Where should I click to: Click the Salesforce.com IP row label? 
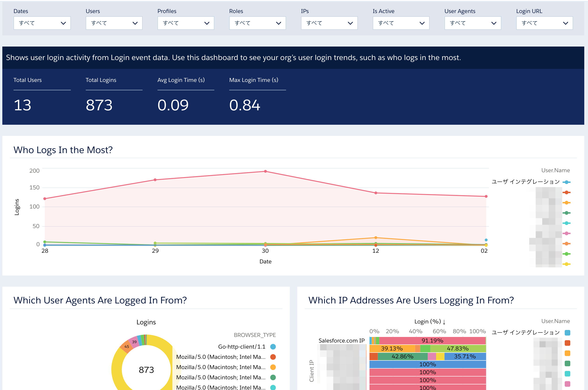coord(342,341)
